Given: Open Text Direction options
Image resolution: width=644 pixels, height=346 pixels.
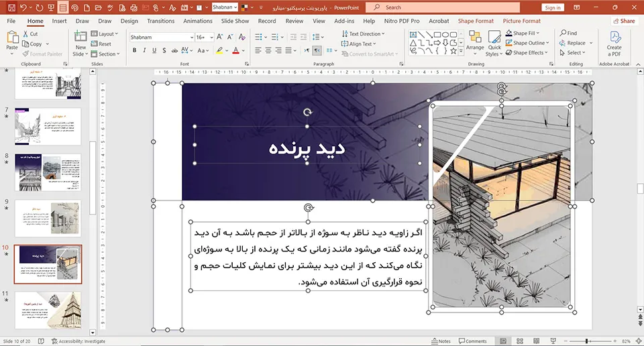Looking at the screenshot, I should pos(363,34).
